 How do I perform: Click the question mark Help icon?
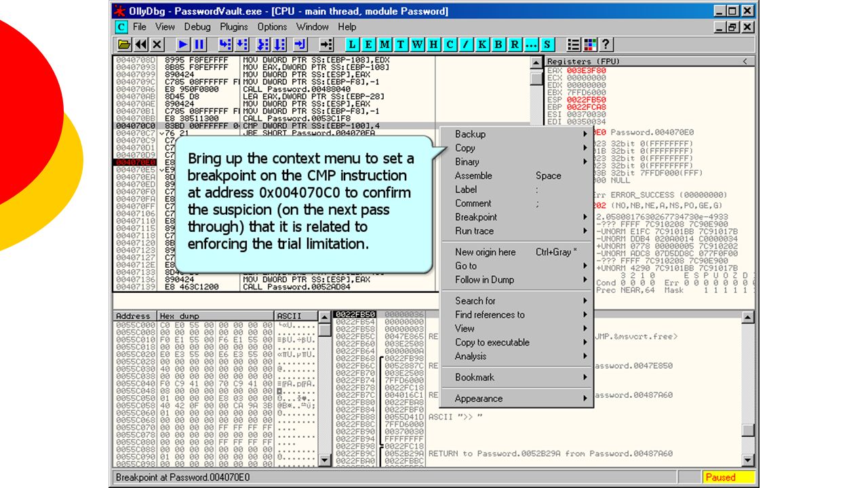pyautogui.click(x=606, y=45)
